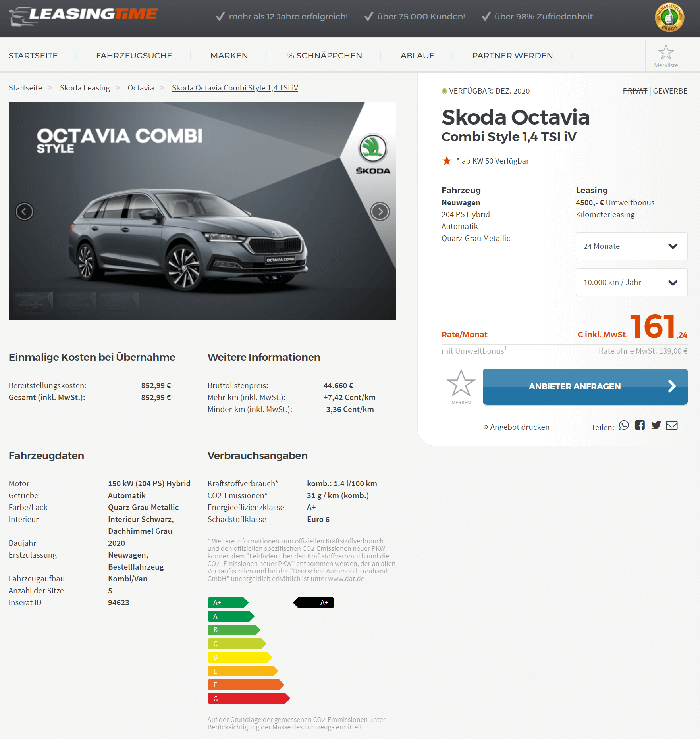Select second car thumbnail below main image
Screen dimensions: 700x739
coord(76,304)
